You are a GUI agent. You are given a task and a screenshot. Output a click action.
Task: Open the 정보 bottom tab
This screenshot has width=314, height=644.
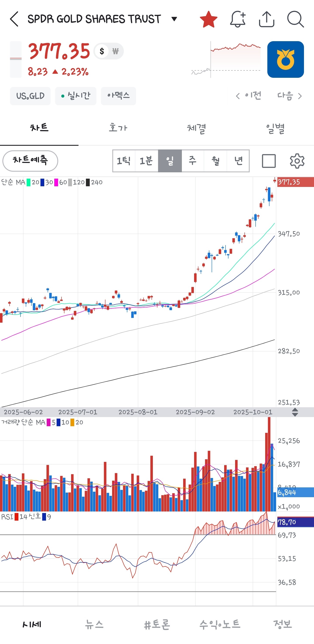pyautogui.click(x=282, y=624)
